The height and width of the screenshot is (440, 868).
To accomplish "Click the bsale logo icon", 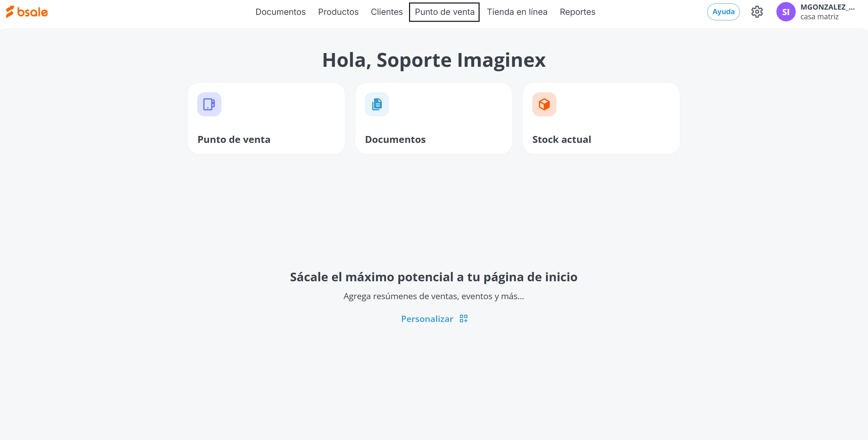I will 10,12.
